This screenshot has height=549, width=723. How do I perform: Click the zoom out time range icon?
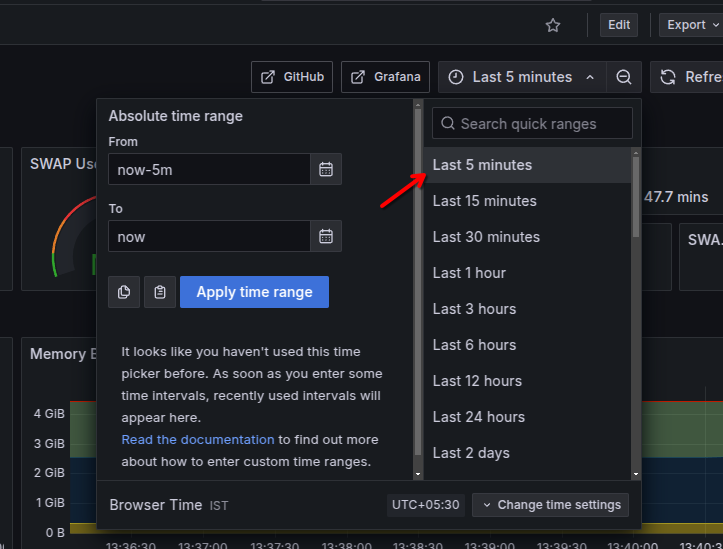623,77
